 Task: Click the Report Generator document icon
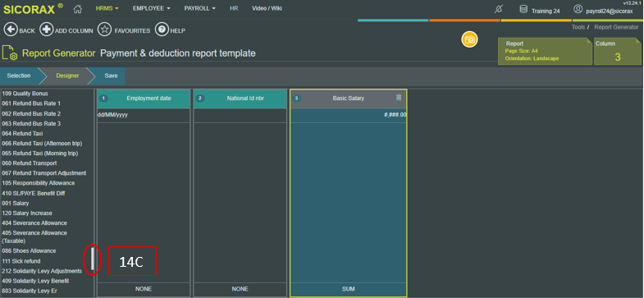[x=10, y=53]
